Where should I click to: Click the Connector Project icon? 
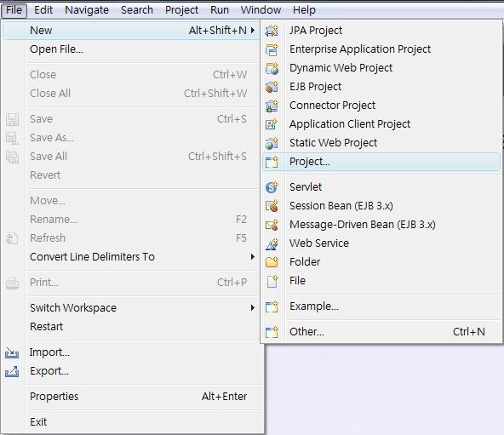[x=272, y=106]
